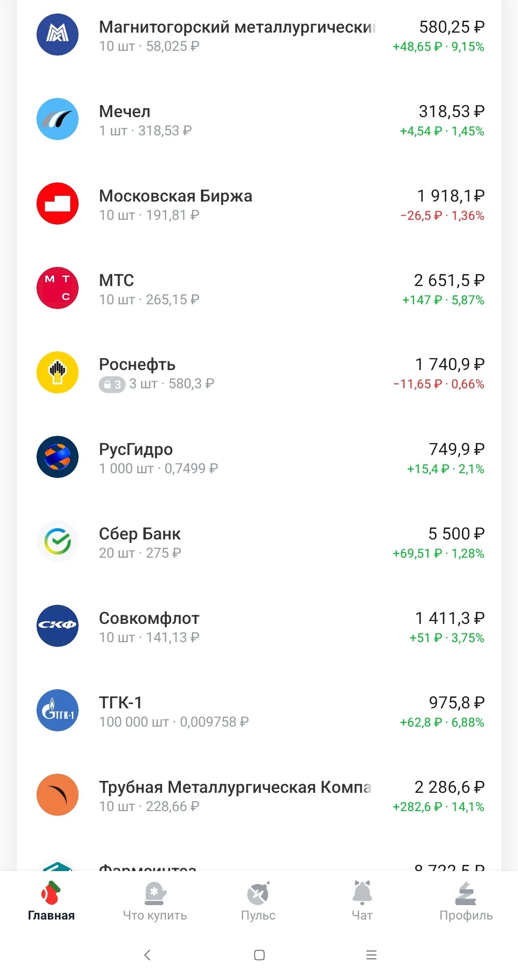
Task: Open the МТС position total 2 651,5 ₽
Action: tap(449, 280)
